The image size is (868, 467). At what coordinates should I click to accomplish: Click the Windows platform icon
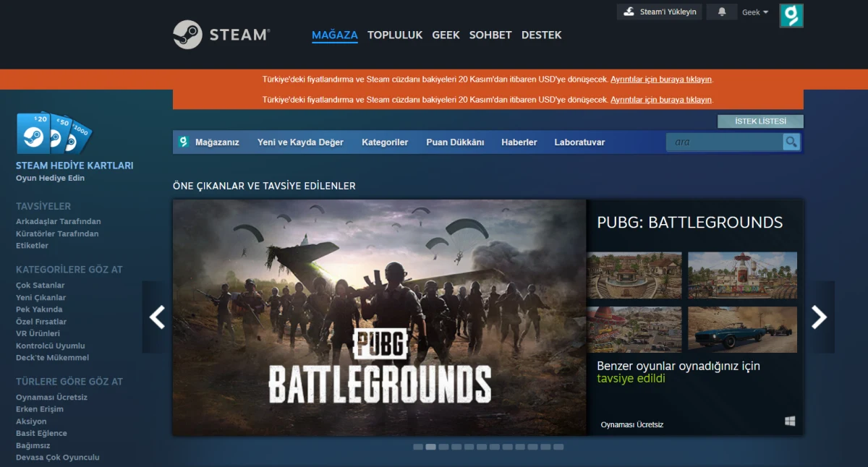tap(790, 421)
